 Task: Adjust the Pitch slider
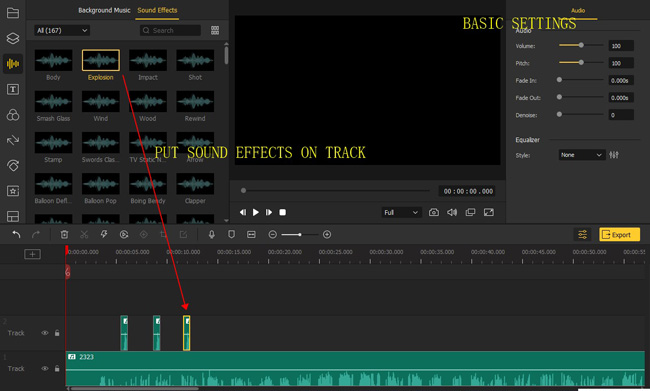(581, 63)
